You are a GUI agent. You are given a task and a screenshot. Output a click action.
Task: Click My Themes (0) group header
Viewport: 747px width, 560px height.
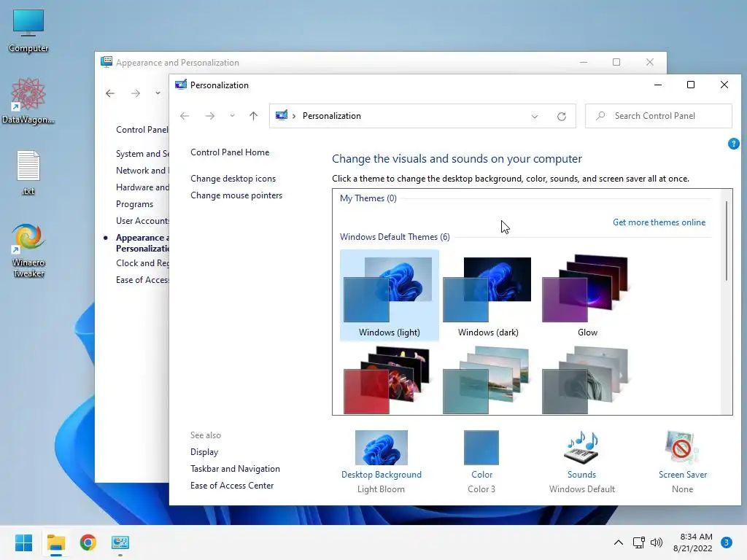368,198
